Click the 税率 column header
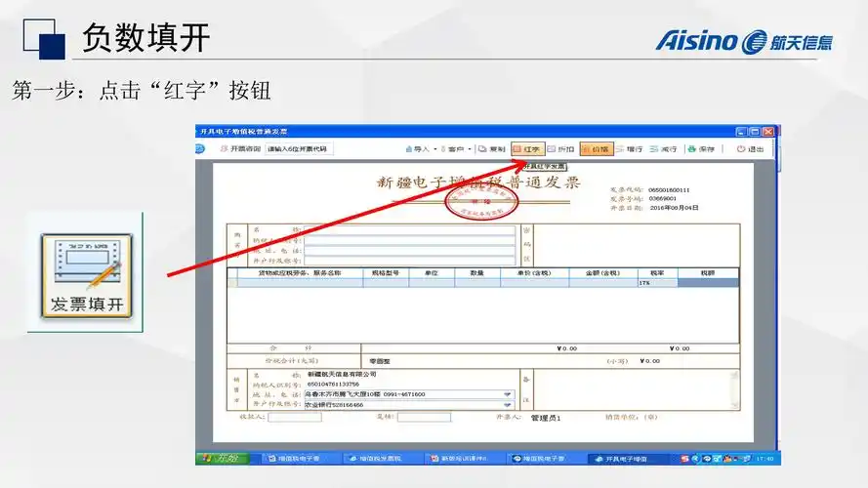 [657, 272]
